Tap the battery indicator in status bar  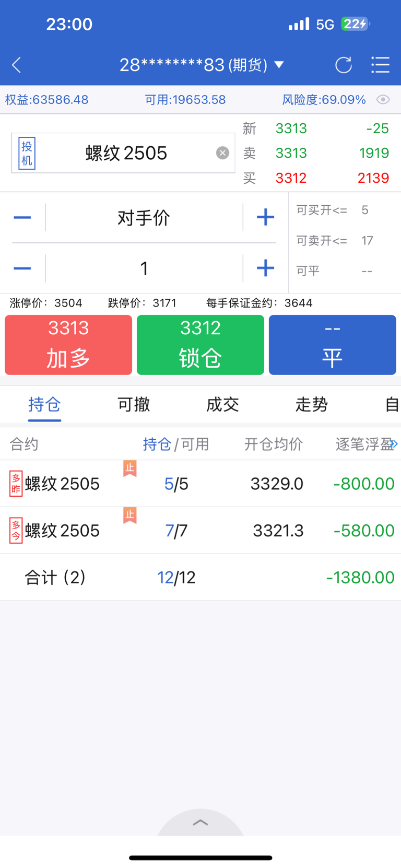pyautogui.click(x=356, y=24)
